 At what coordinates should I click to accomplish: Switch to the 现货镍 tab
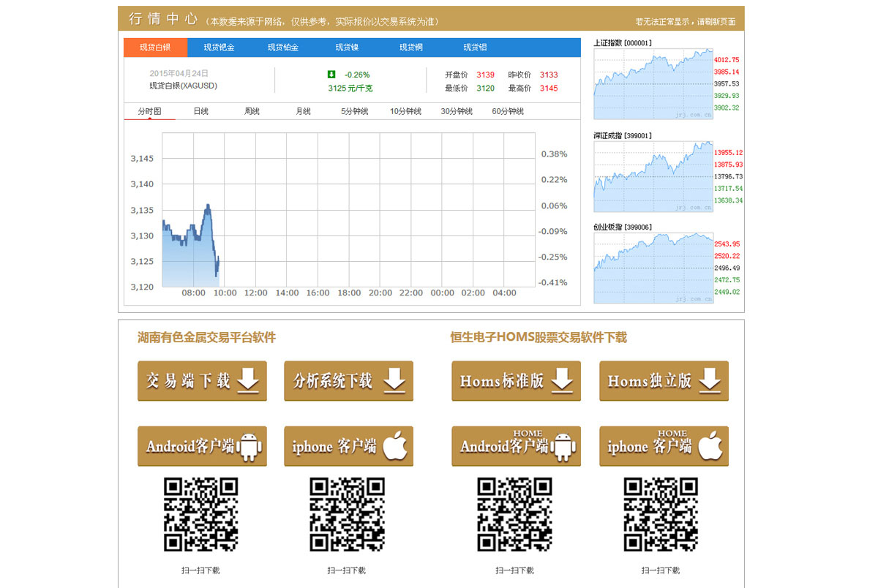coord(347,48)
